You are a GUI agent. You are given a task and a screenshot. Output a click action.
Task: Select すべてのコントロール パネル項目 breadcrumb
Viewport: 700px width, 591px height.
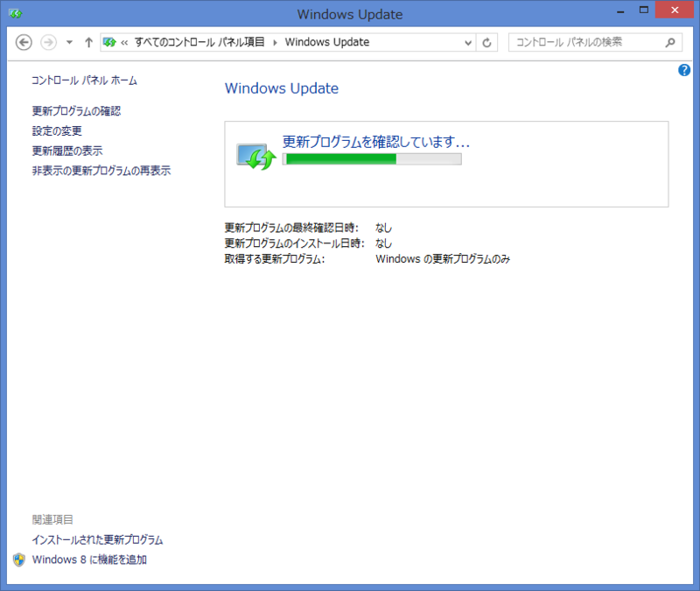coord(199,42)
